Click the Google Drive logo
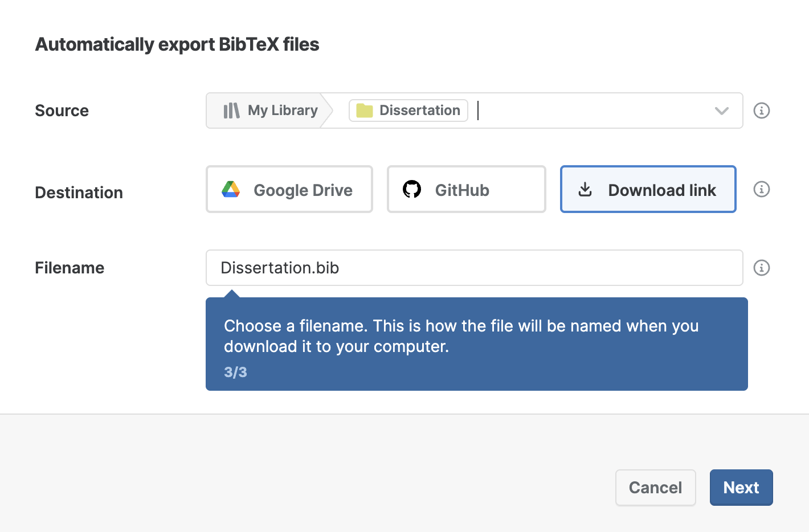Screen dimensions: 809x532 pyautogui.click(x=231, y=190)
